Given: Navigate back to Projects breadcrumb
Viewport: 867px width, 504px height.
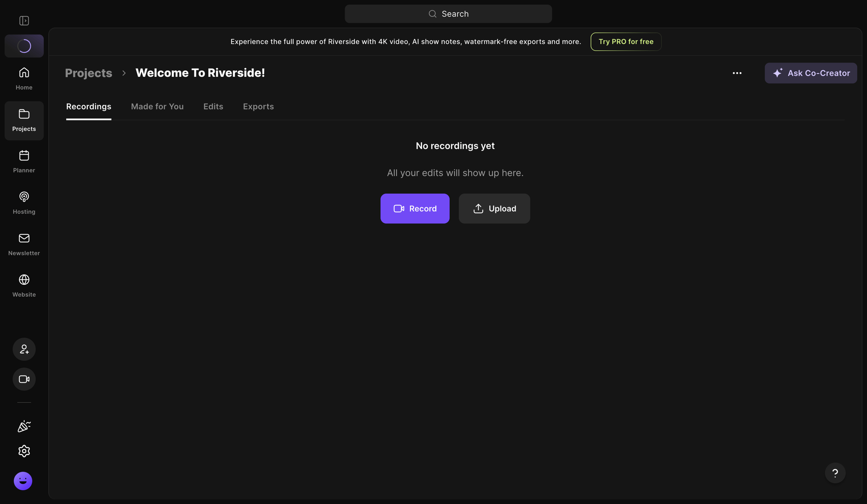Looking at the screenshot, I should (x=89, y=73).
